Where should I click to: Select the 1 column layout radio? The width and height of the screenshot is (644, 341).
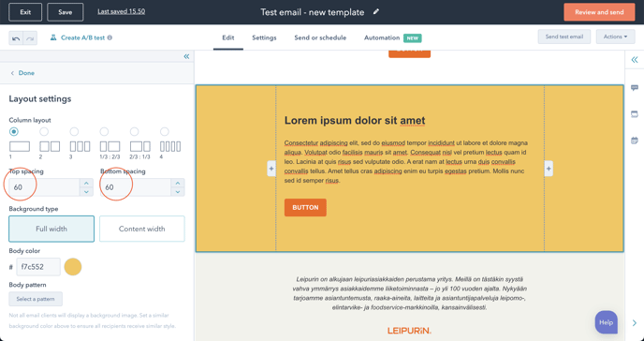(x=13, y=131)
